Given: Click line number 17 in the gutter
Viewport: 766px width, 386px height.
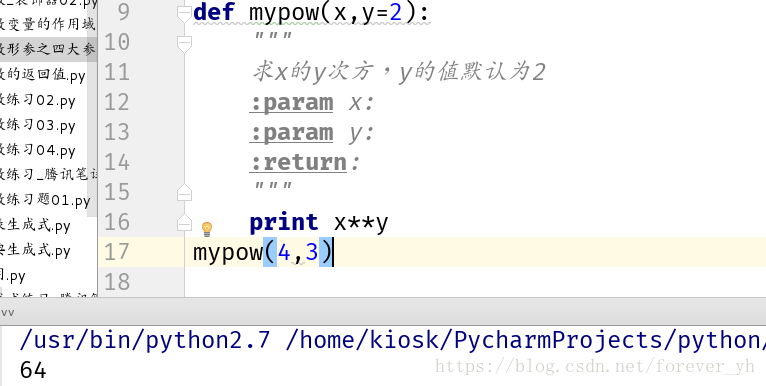Looking at the screenshot, I should pos(117,252).
